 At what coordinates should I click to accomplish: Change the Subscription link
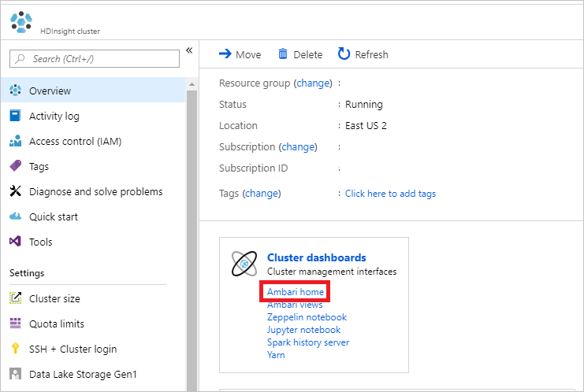pos(298,147)
